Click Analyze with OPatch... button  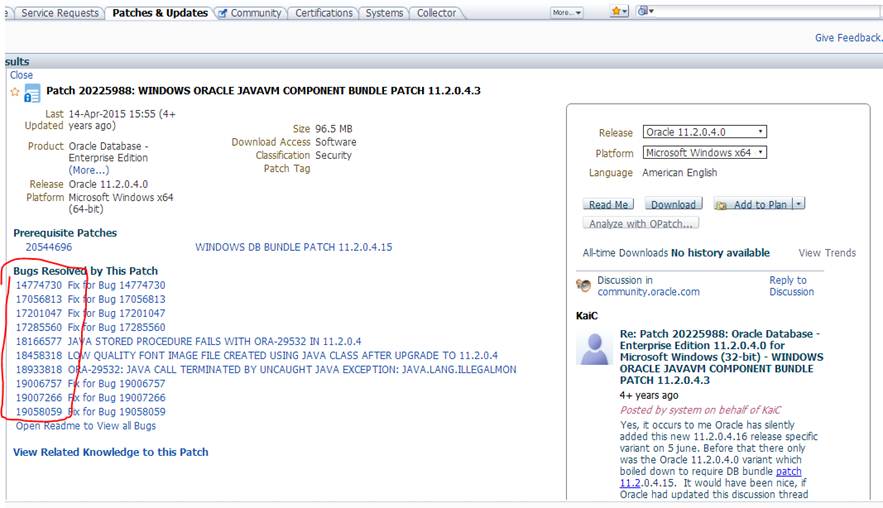coord(641,224)
